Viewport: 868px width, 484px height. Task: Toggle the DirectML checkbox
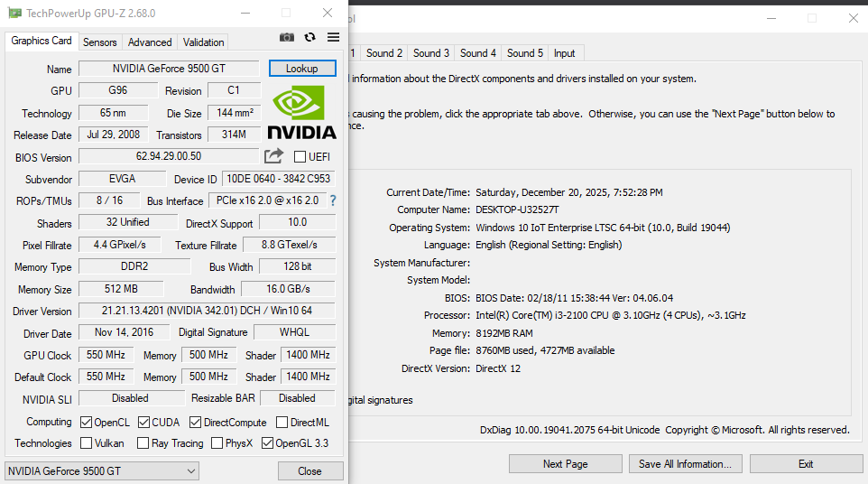pyautogui.click(x=282, y=422)
